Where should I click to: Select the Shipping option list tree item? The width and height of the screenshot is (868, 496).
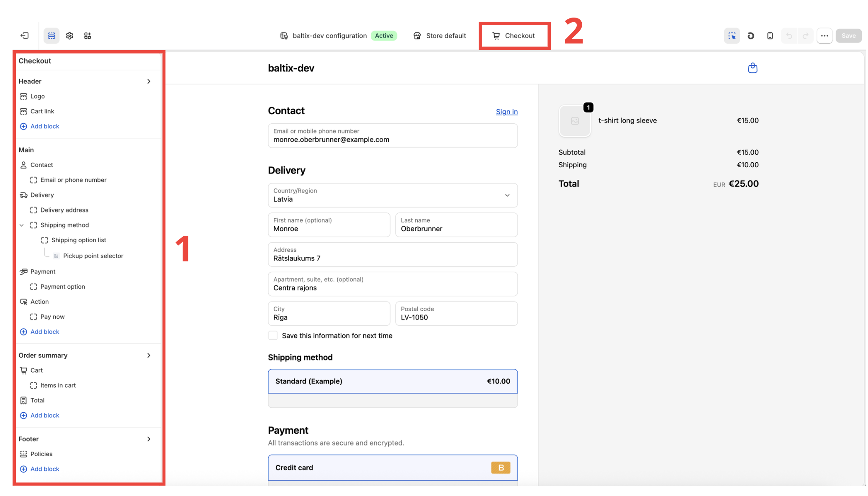tap(74, 240)
